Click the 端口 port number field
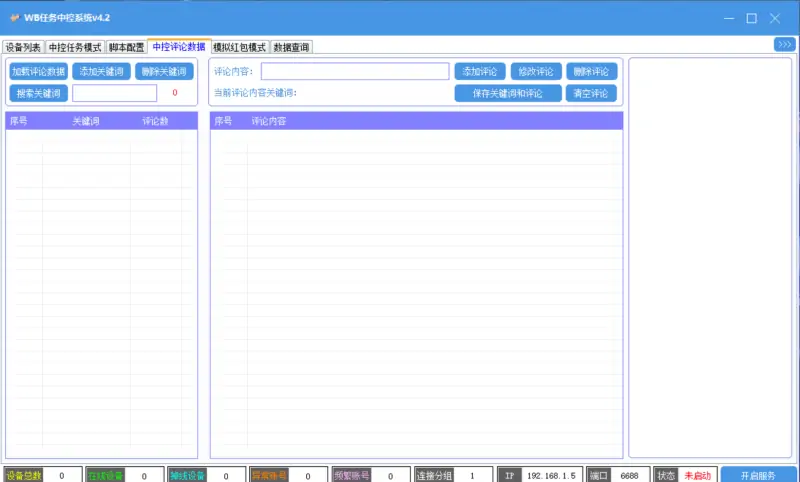 (629, 475)
